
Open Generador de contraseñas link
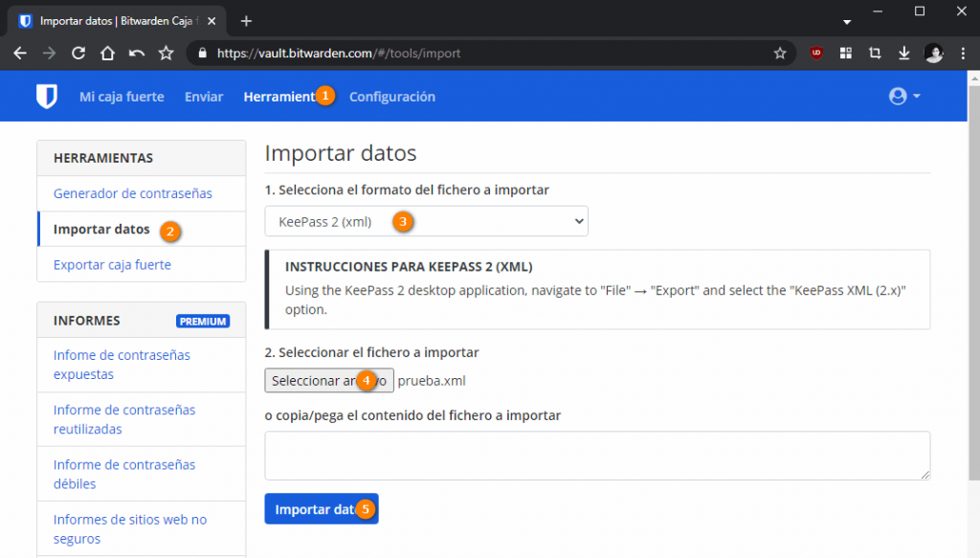pos(132,193)
